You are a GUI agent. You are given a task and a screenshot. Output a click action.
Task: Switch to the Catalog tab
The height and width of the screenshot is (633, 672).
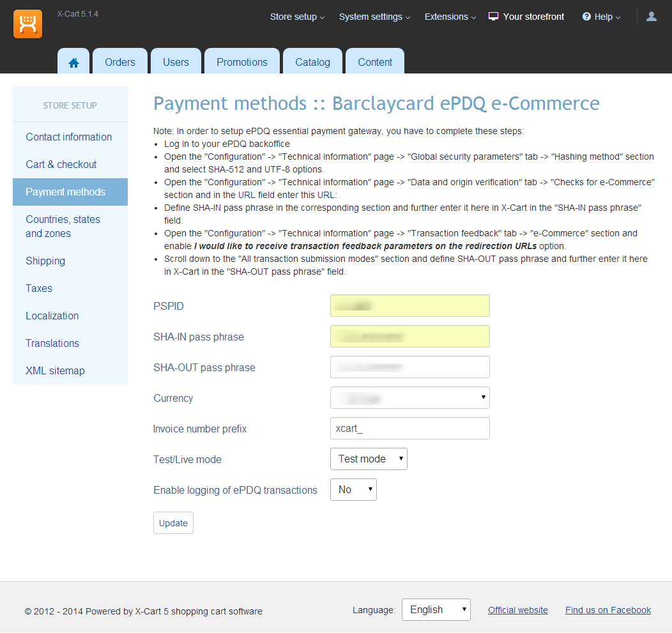(x=312, y=62)
